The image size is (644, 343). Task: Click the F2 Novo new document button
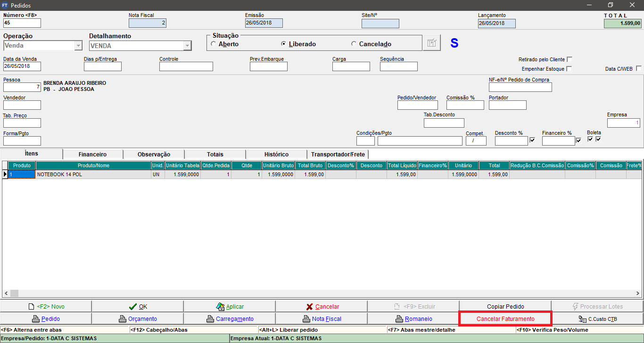pyautogui.click(x=46, y=307)
